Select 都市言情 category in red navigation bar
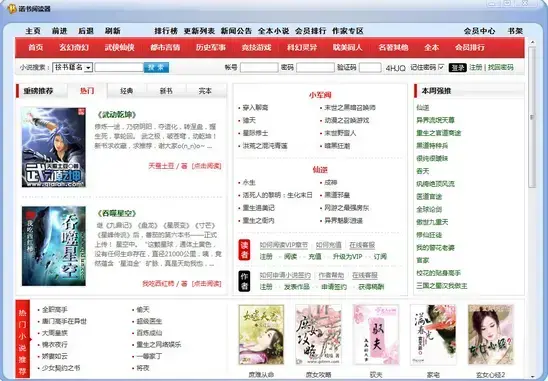 click(165, 47)
